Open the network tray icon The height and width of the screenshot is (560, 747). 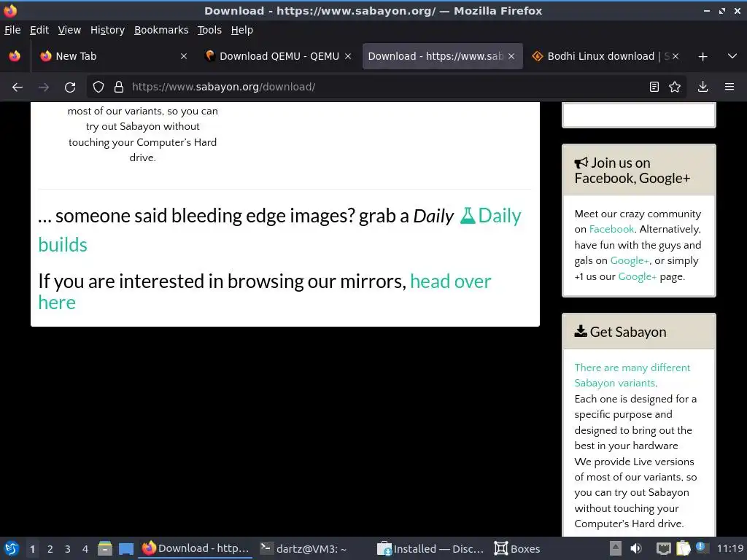(x=664, y=548)
